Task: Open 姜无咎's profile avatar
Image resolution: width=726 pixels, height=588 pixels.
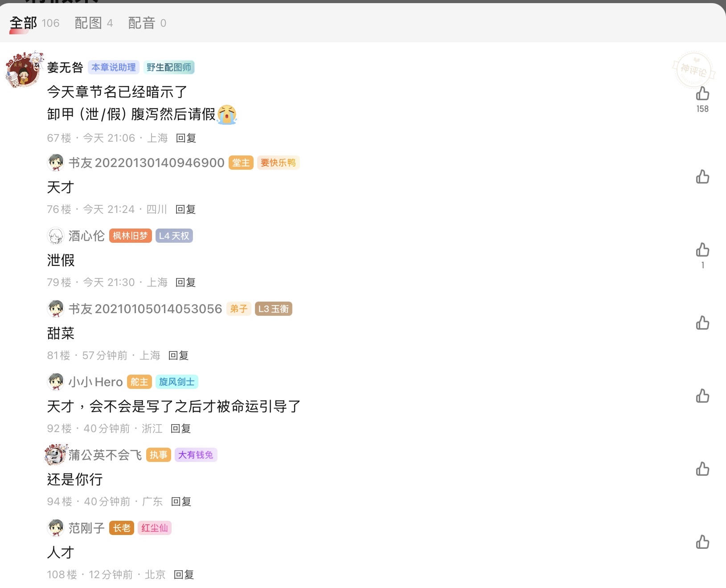Action: (x=24, y=69)
